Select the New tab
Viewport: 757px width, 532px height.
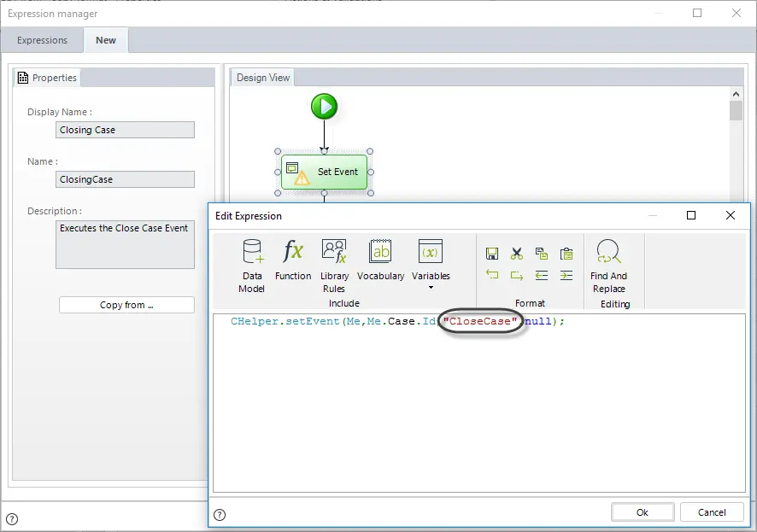pyautogui.click(x=106, y=40)
